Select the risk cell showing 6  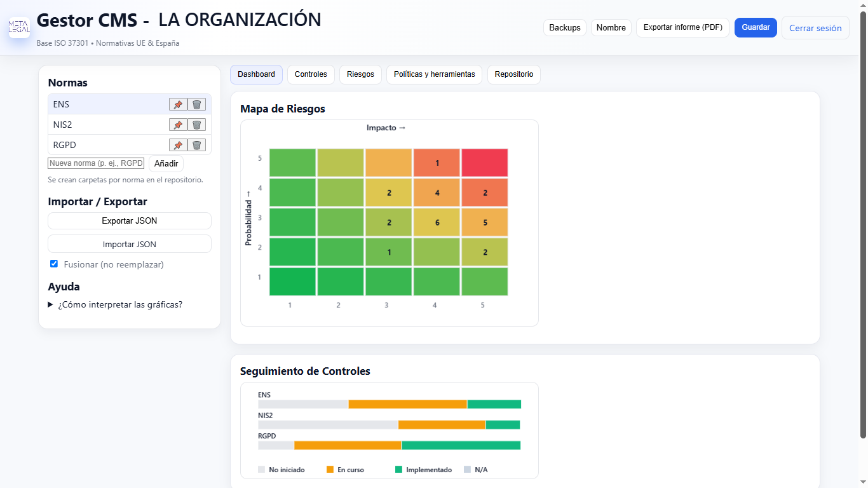click(437, 222)
